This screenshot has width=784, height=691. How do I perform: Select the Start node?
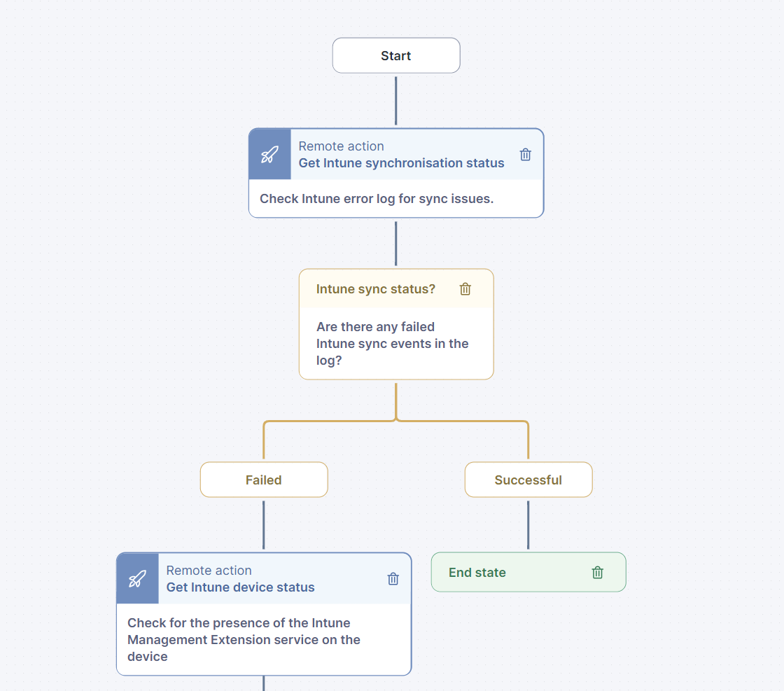396,56
